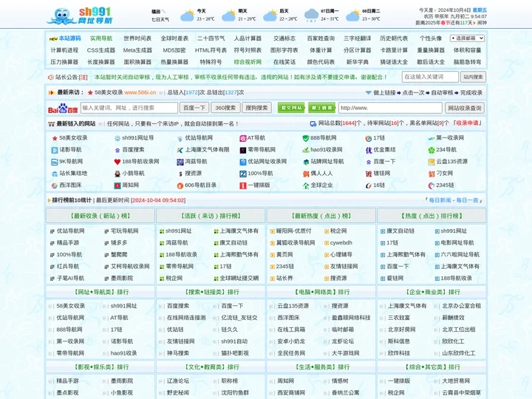Open the 企业•商业类 ranking header
532x399 pixels.
[x=433, y=292]
